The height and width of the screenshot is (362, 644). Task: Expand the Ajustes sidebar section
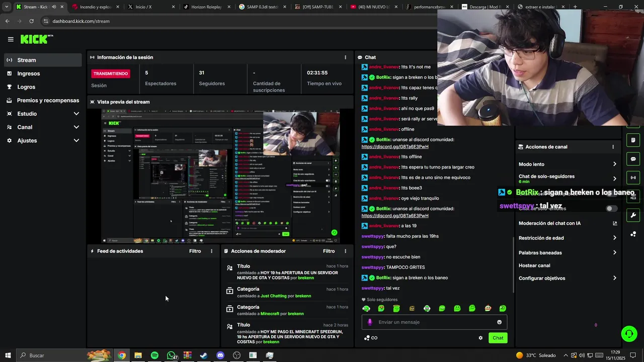click(76, 140)
